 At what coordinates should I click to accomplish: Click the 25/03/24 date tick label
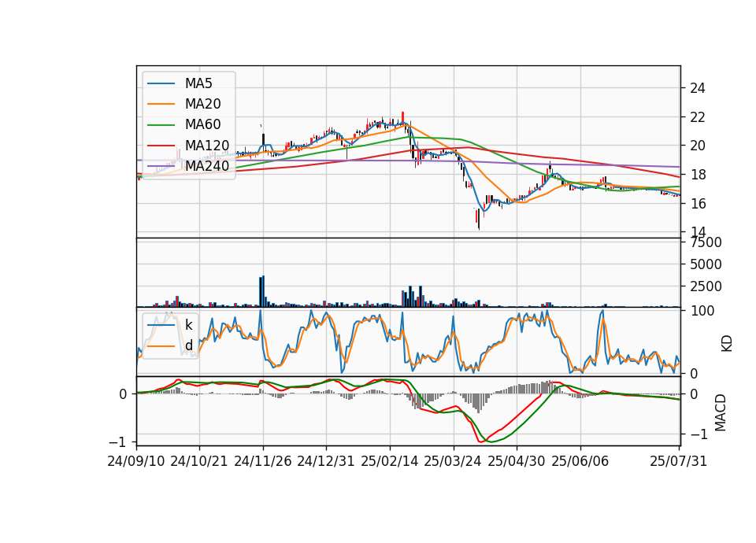(x=453, y=461)
